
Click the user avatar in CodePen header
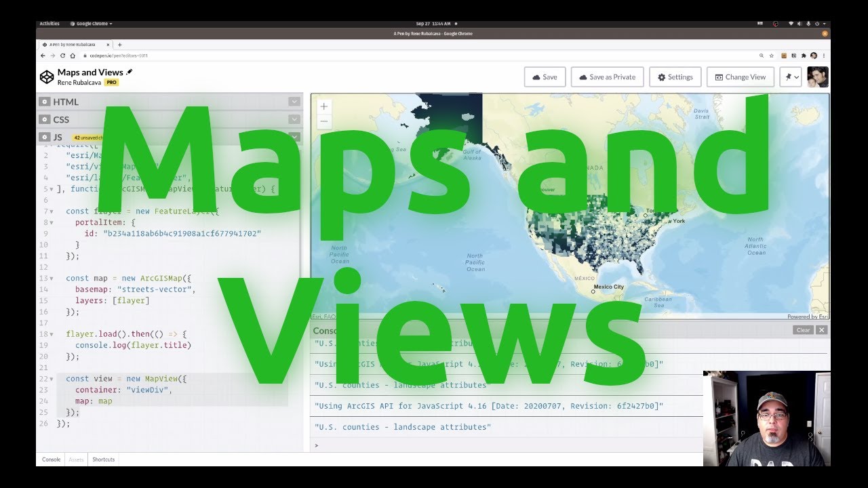point(818,77)
